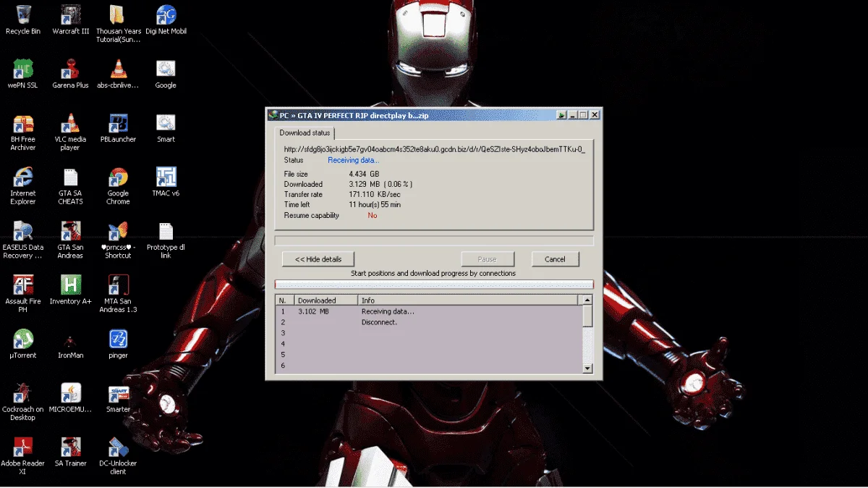Open Adobe Reader XI from the desktop
The width and height of the screenshot is (868, 488).
(x=23, y=455)
